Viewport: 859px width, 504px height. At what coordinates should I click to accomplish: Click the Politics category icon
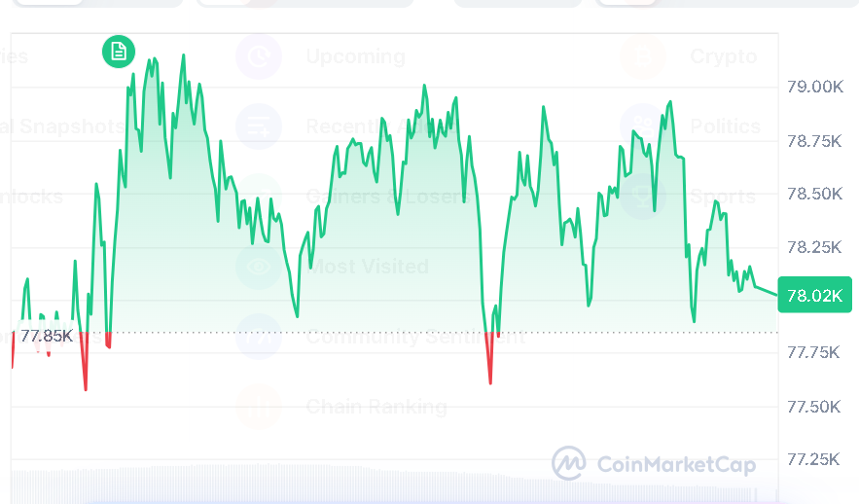[x=644, y=126]
